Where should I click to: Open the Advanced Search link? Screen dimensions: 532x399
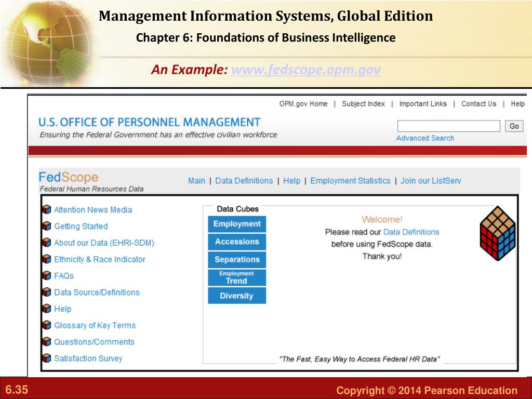pyautogui.click(x=425, y=138)
